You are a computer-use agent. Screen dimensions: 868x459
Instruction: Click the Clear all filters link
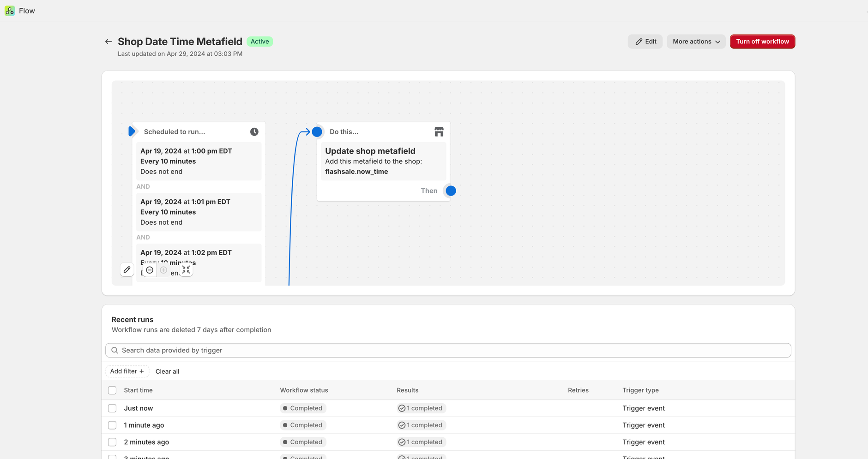[167, 371]
